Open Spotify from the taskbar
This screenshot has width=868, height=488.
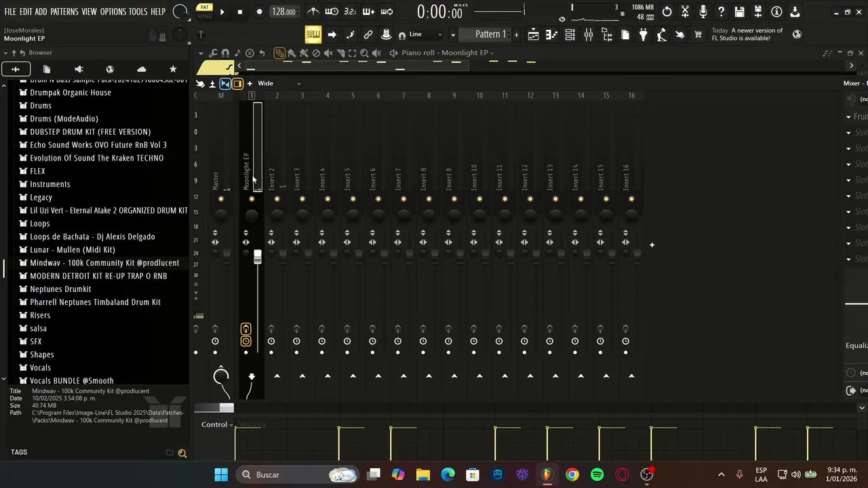[597, 474]
